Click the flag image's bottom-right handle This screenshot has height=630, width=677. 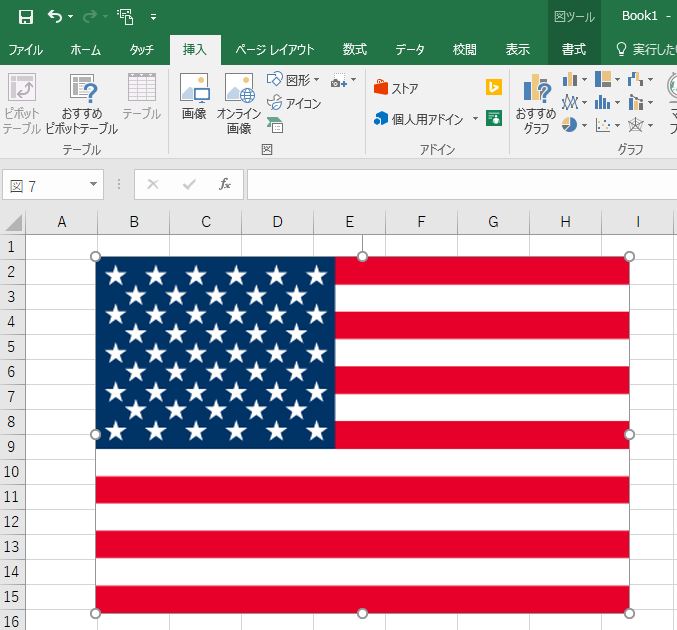629,613
